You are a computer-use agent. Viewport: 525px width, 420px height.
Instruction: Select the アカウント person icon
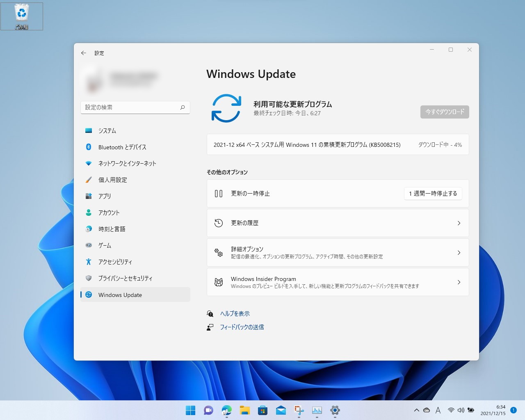tap(89, 212)
